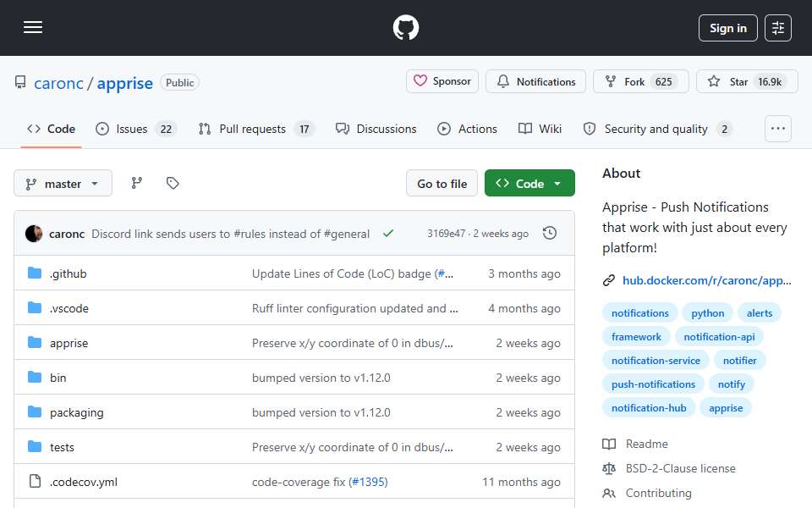Screen dimensions: 812x508
Task: Expand the green Code clone dropdown
Action: [529, 184]
